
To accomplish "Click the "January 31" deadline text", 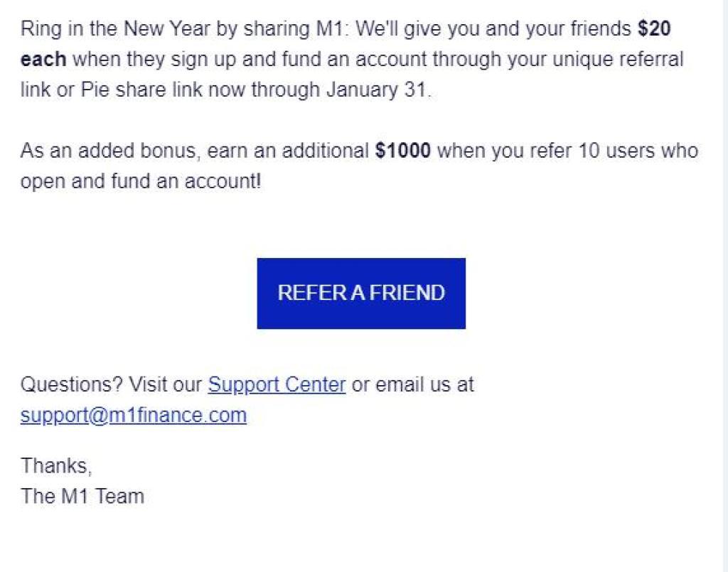I will (x=376, y=90).
